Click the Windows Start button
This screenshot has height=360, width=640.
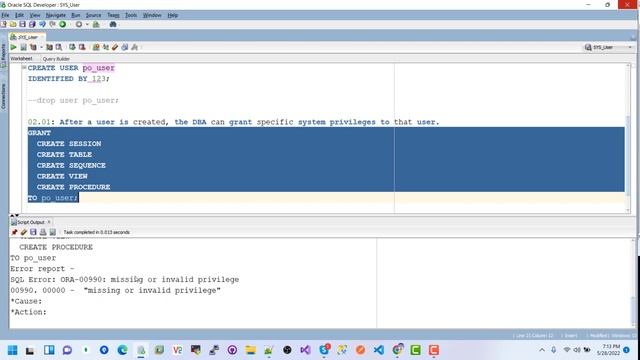(x=13, y=350)
